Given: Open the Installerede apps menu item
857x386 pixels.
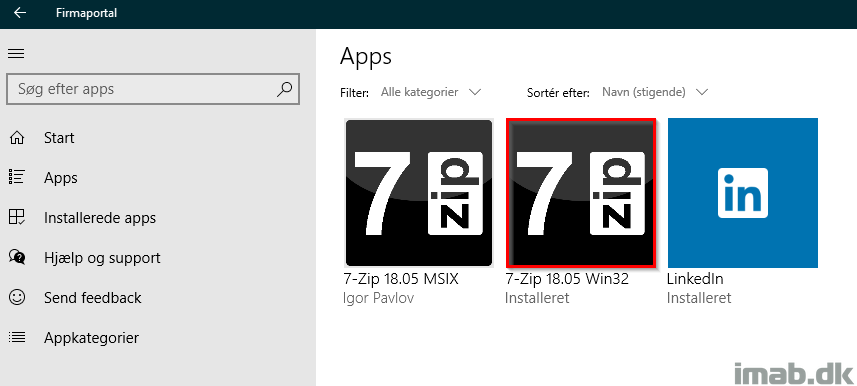Looking at the screenshot, I should coord(100,218).
